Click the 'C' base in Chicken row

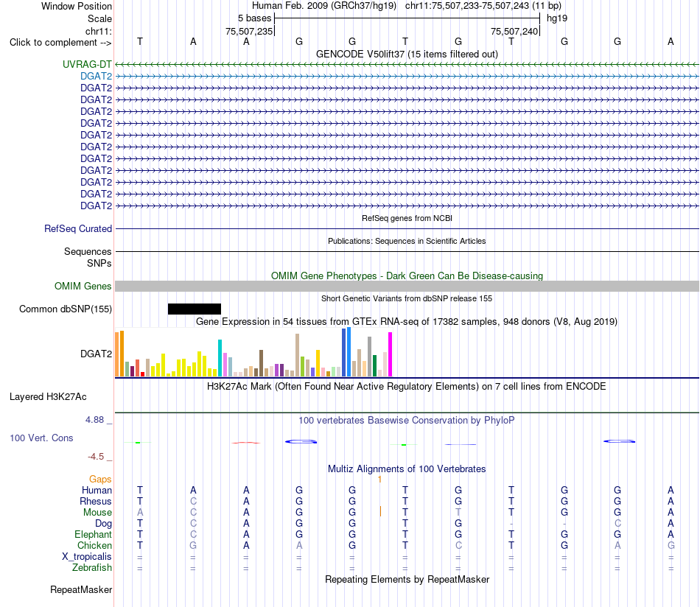click(458, 545)
